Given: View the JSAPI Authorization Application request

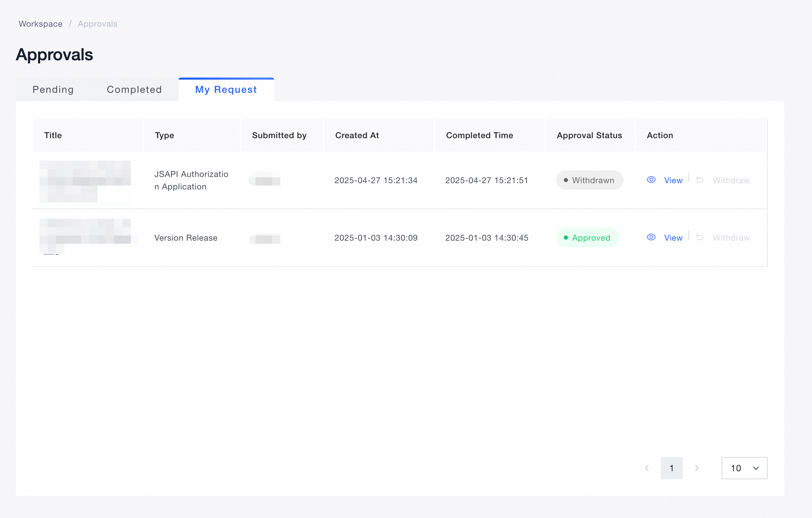Looking at the screenshot, I should pos(673,180).
